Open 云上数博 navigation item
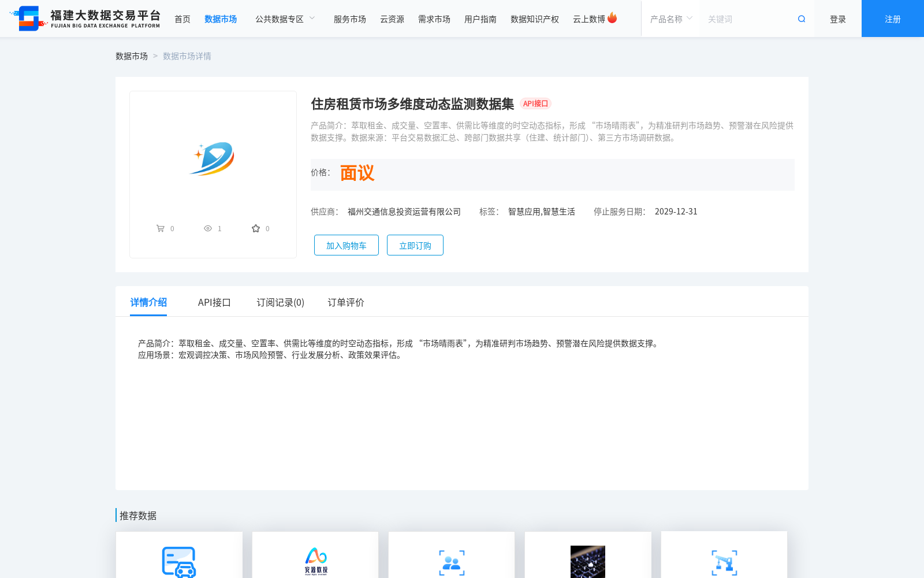Viewport: 924px width, 578px height. 589,19
